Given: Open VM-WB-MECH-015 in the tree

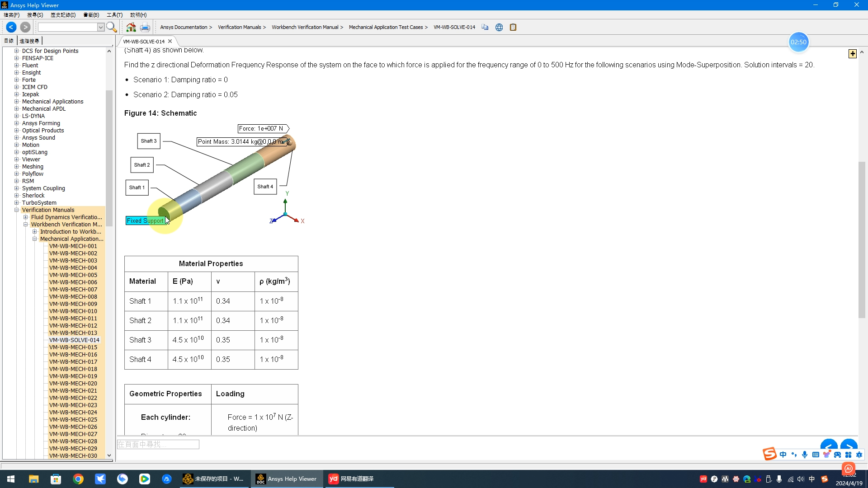Looking at the screenshot, I should pyautogui.click(x=73, y=347).
